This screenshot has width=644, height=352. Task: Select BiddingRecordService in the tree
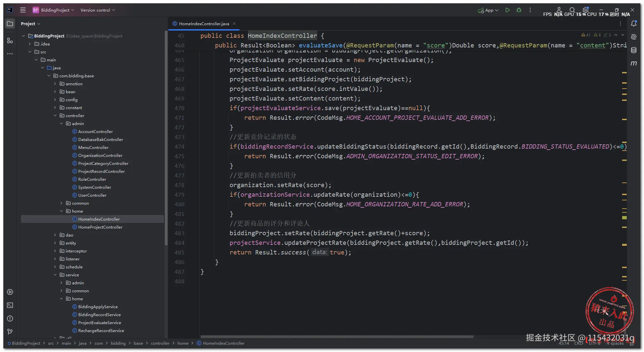pos(100,315)
